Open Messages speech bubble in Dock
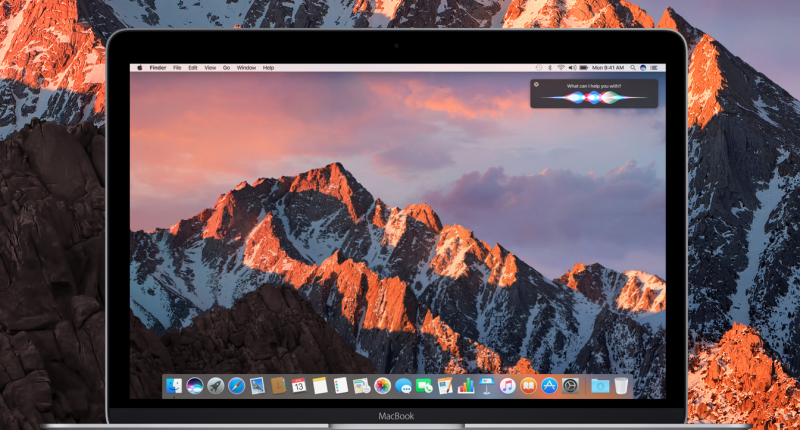The width and height of the screenshot is (800, 430). [403, 386]
